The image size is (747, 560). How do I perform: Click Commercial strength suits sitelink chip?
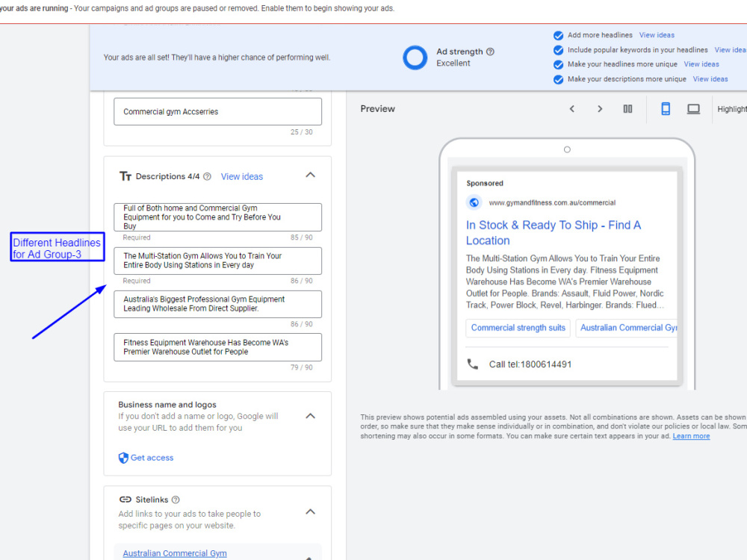tap(518, 328)
